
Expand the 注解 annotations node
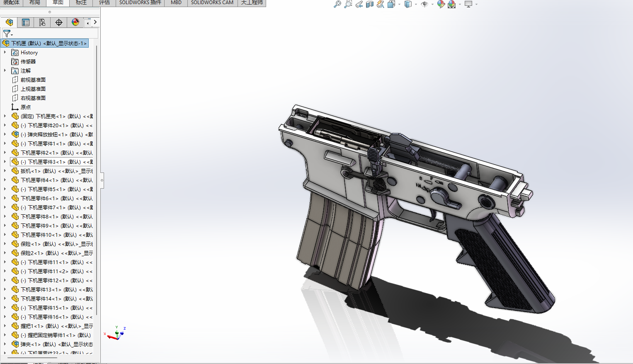click(5, 70)
